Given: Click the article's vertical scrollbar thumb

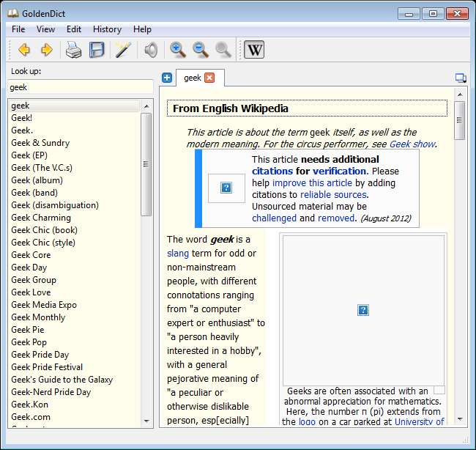Looking at the screenshot, I should [x=460, y=121].
